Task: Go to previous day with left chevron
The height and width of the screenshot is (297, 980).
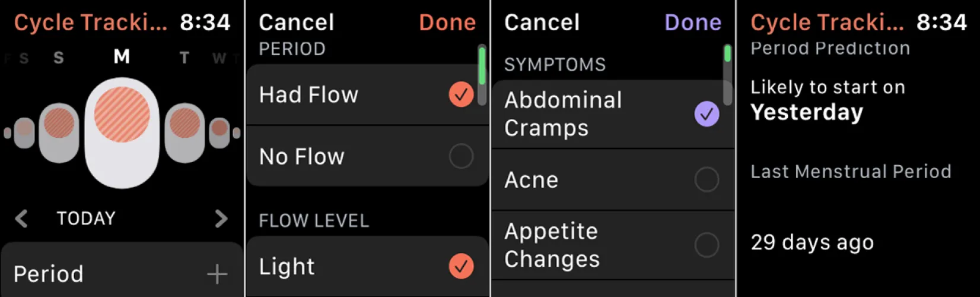Action: click(22, 219)
